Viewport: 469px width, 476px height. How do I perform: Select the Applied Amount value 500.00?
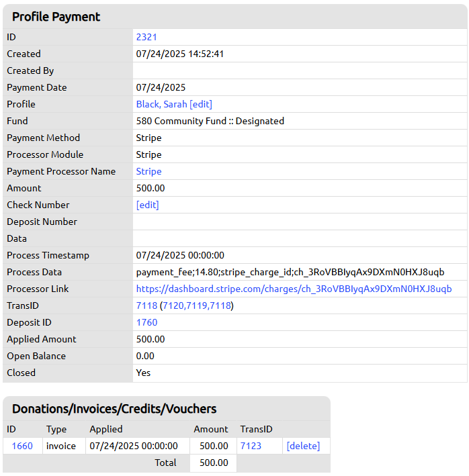[x=151, y=339]
